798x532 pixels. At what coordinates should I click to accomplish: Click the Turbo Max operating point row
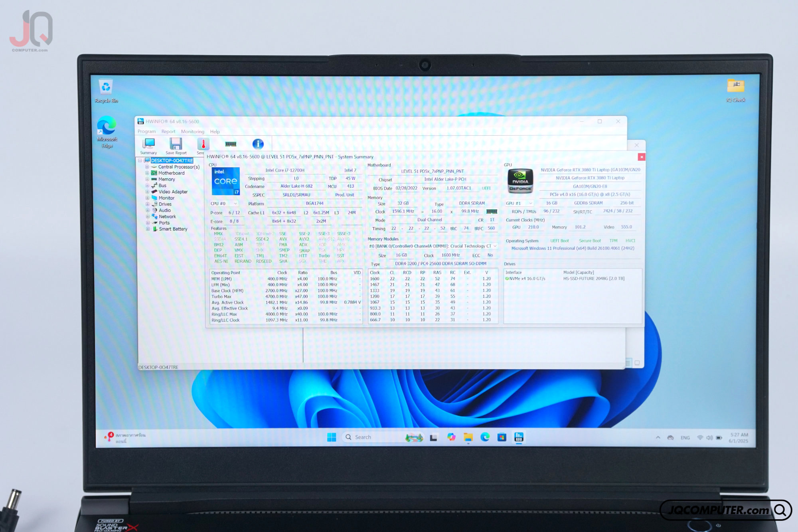(286, 297)
